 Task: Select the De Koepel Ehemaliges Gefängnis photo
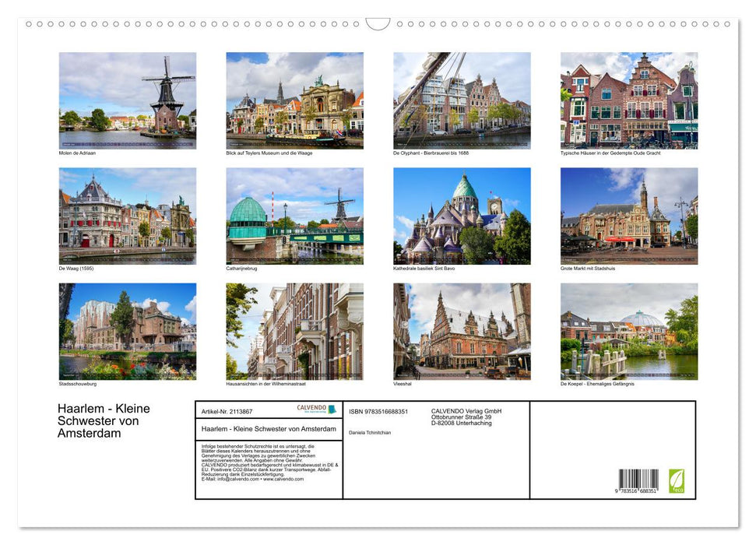[629, 332]
